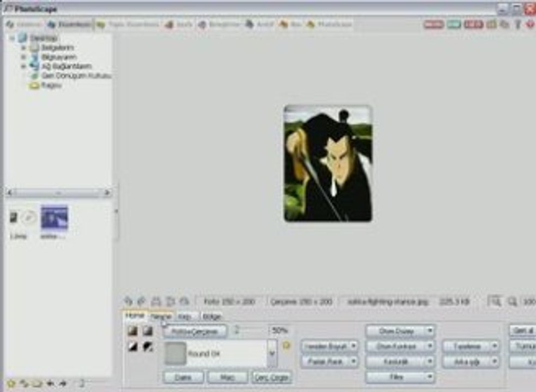Click the Marj button
Screen dimensions: 536x392
tap(228, 377)
